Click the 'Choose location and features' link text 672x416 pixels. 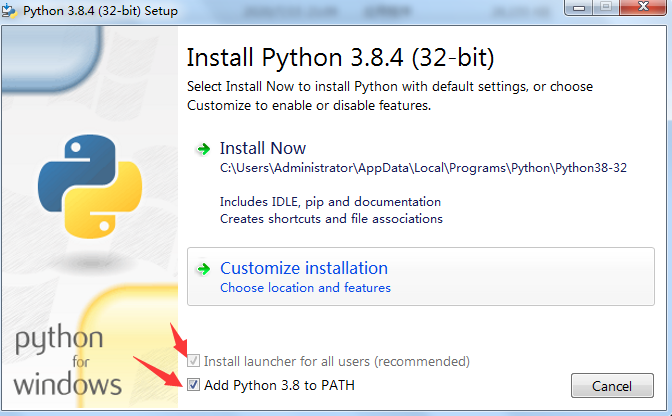(305, 287)
